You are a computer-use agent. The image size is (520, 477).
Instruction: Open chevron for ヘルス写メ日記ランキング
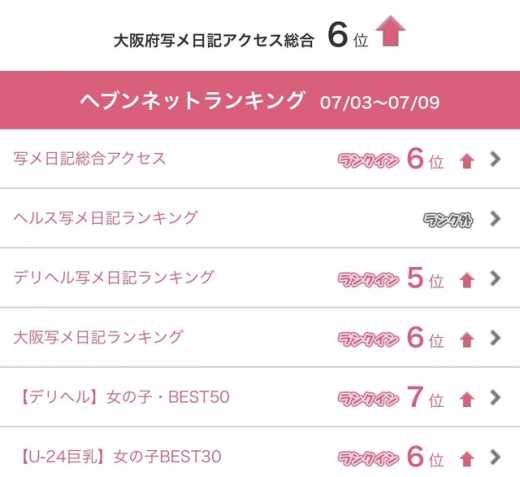point(495,219)
